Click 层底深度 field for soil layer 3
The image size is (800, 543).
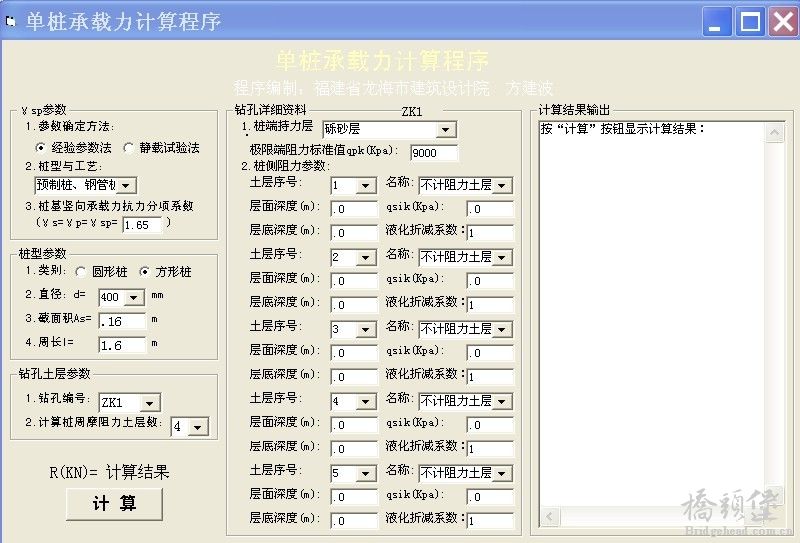[x=354, y=377]
